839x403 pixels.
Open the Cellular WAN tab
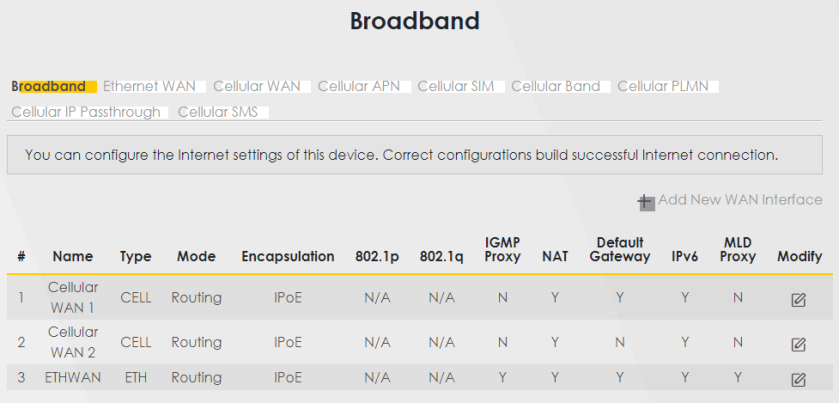point(257,87)
